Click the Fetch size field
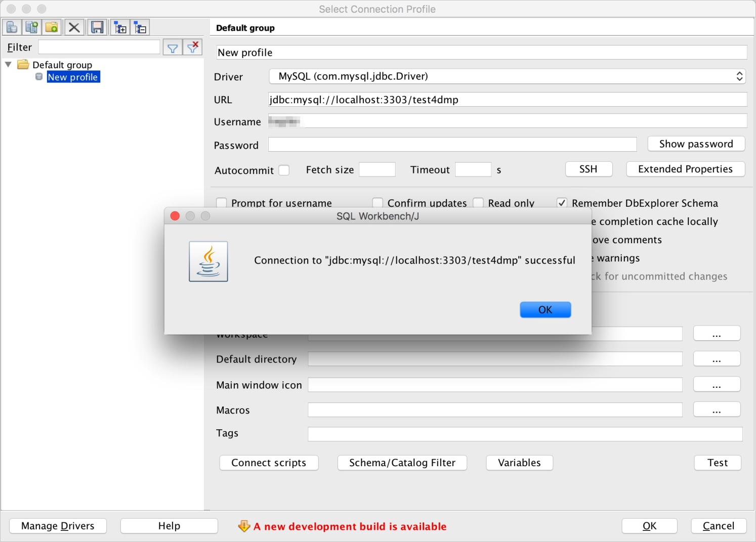The height and width of the screenshot is (542, 756). 377,169
